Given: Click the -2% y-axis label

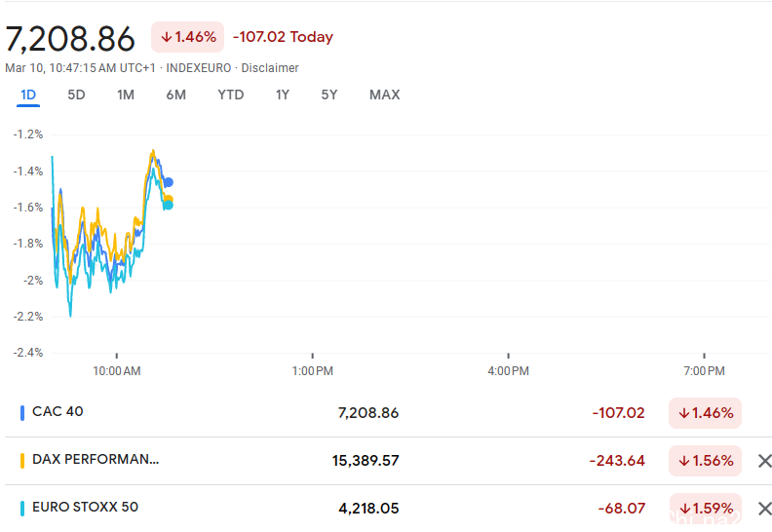Looking at the screenshot, I should 33,281.
